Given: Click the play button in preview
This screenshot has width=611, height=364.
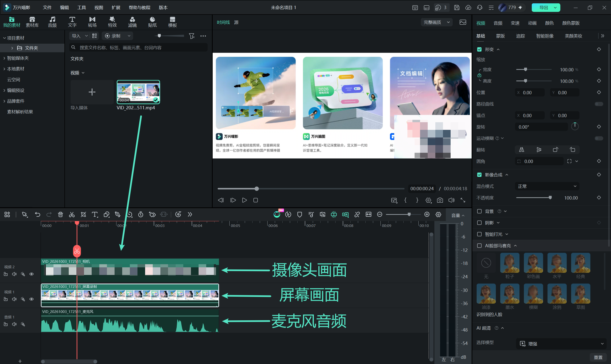Looking at the screenshot, I should pos(244,200).
